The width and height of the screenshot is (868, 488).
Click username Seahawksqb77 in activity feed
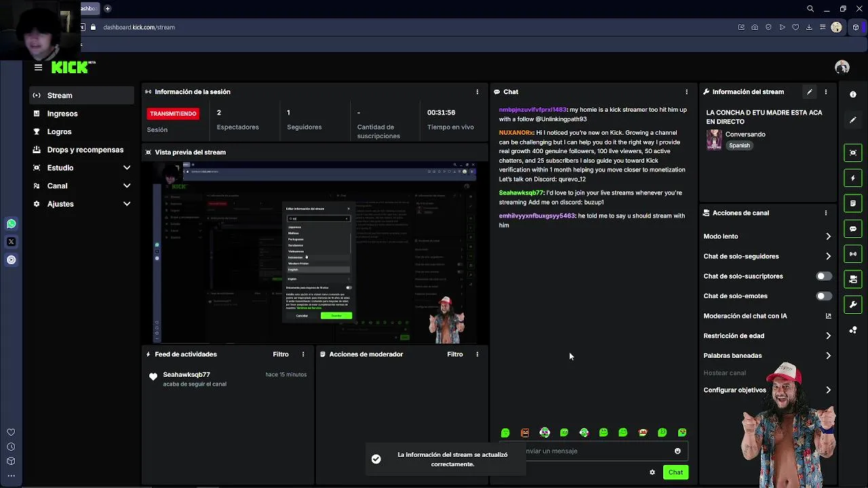pyautogui.click(x=186, y=374)
